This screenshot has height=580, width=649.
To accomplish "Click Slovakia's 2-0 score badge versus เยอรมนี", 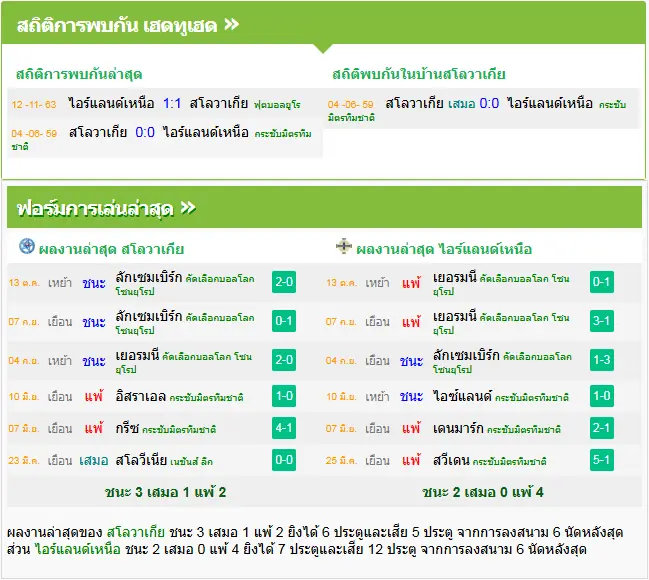I will click(284, 360).
